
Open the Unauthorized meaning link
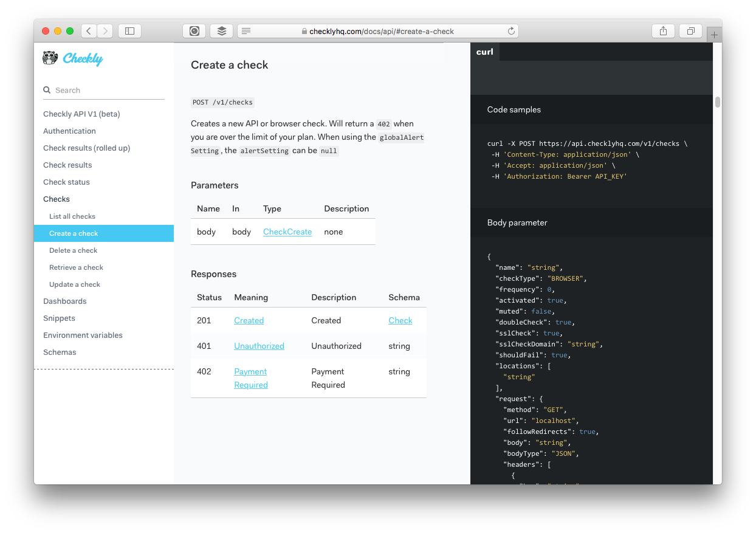point(259,346)
